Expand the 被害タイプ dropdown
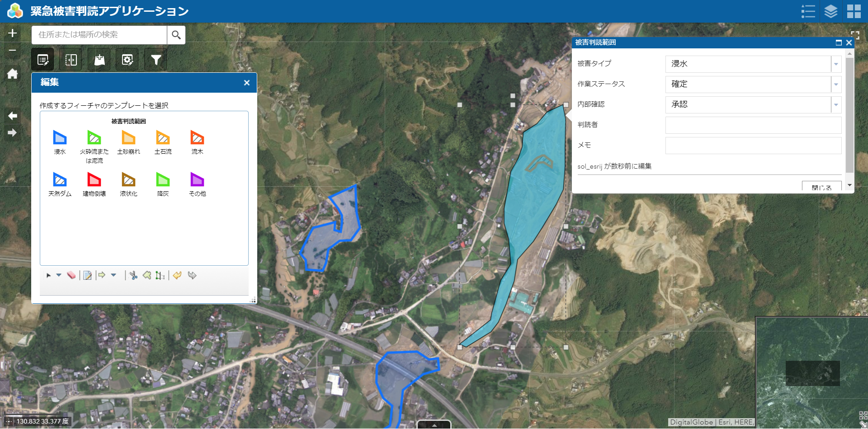The image size is (868, 429). point(836,64)
